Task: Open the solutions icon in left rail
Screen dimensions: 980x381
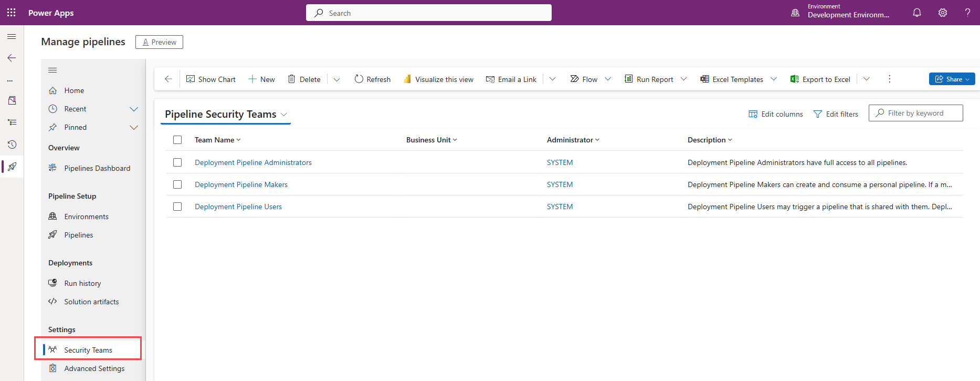Action: (x=12, y=100)
